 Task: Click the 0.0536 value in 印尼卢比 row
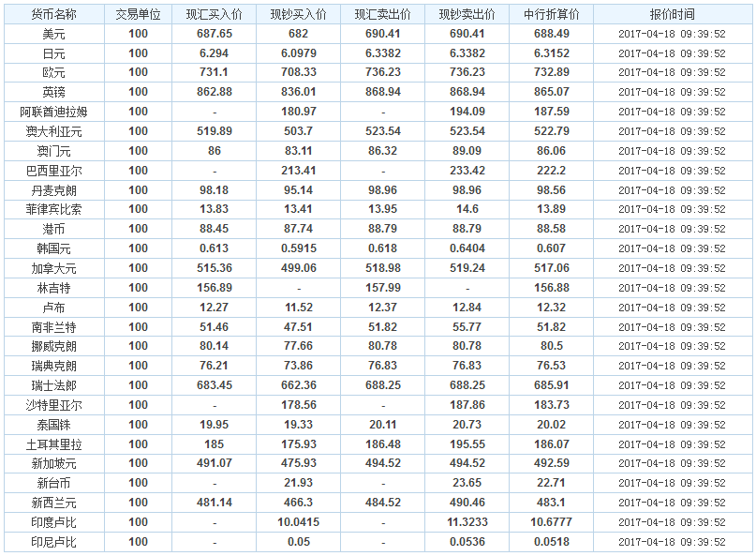(467, 542)
